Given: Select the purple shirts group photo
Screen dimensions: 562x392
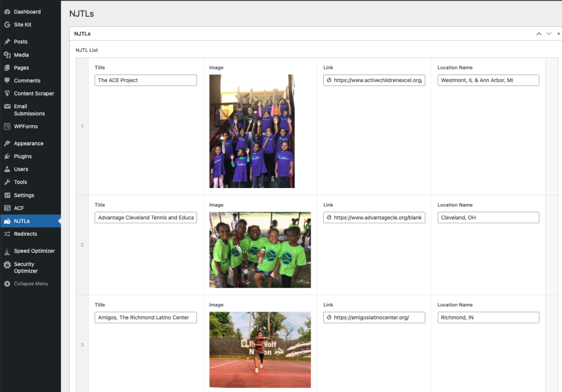Looking at the screenshot, I should click(252, 131).
